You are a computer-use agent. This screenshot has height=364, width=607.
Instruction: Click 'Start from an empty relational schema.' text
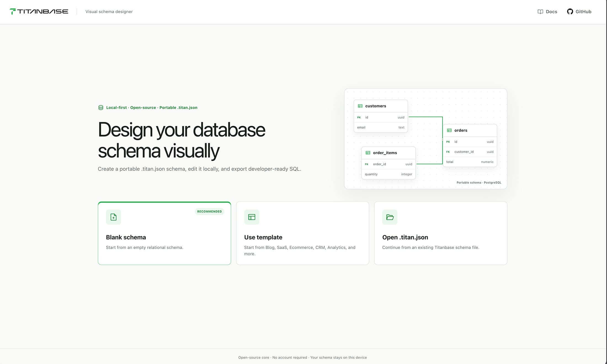tap(145, 248)
